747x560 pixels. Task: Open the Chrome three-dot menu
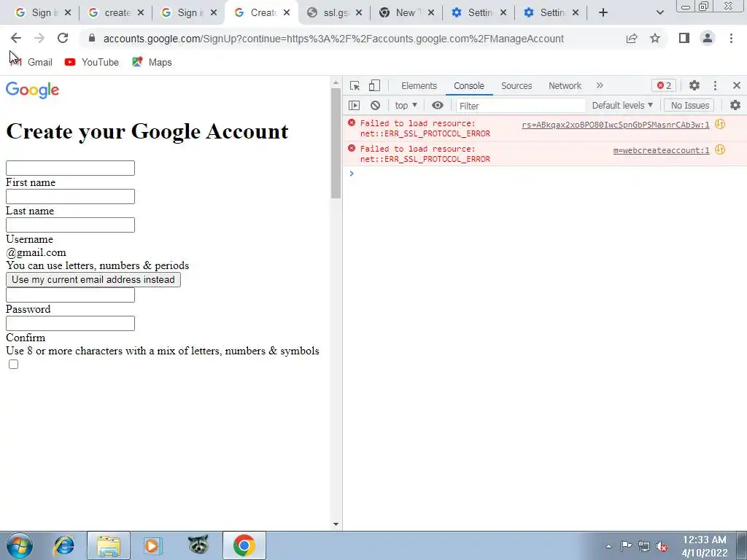point(731,38)
